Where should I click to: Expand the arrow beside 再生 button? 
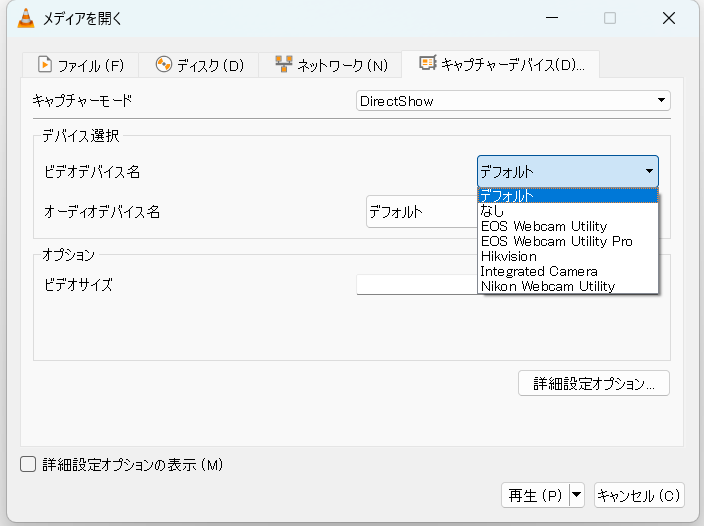[x=576, y=495]
